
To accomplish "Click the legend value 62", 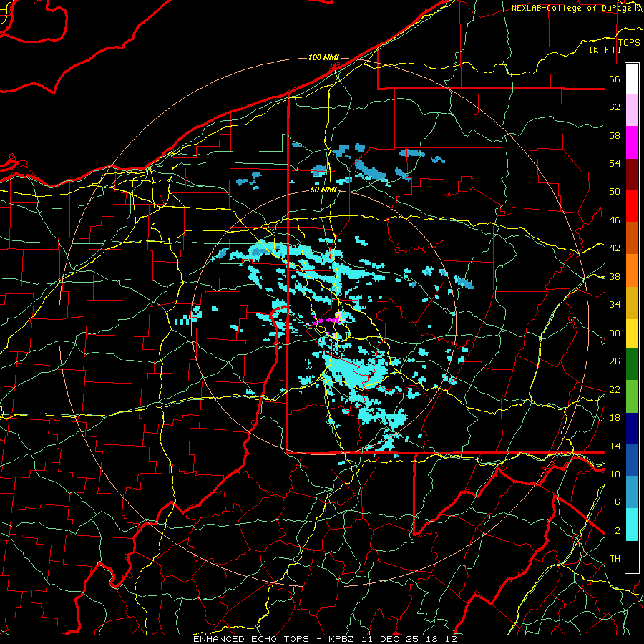I will [x=615, y=107].
